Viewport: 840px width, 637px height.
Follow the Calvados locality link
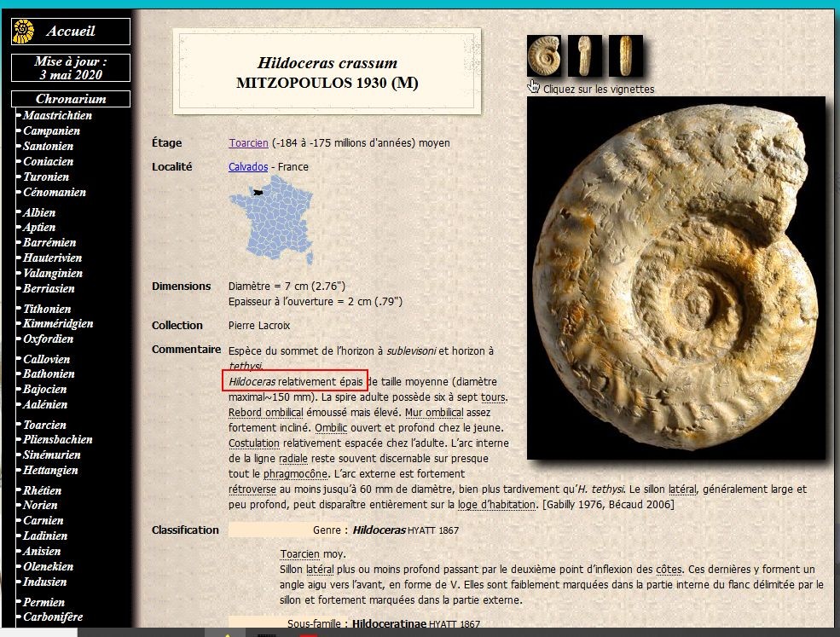point(248,166)
